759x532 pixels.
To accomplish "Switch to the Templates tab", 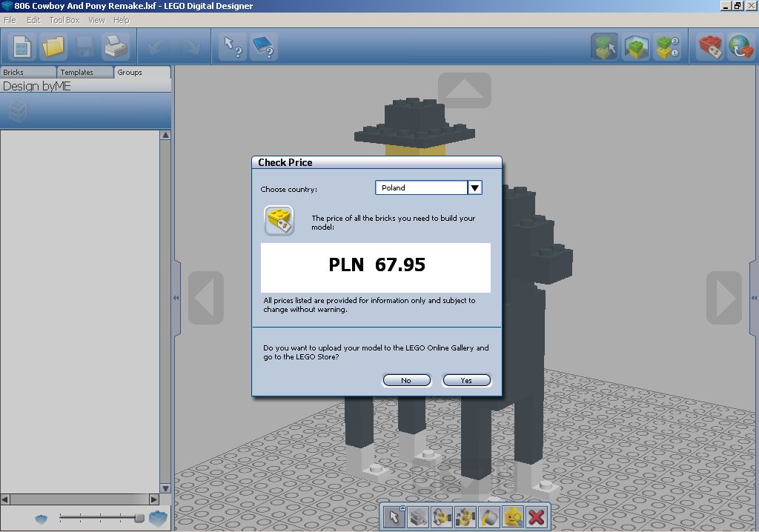I will [85, 72].
